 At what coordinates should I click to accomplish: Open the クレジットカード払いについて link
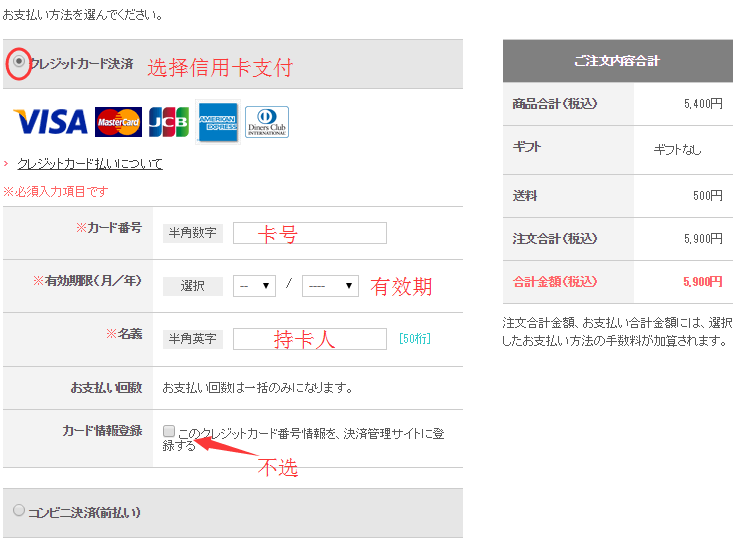pyautogui.click(x=89, y=163)
